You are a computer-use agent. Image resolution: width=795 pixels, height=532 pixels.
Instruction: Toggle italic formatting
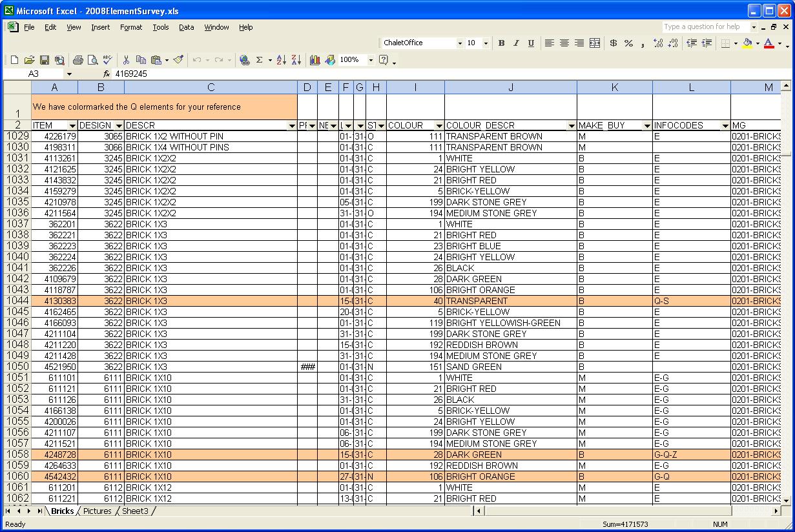click(516, 43)
